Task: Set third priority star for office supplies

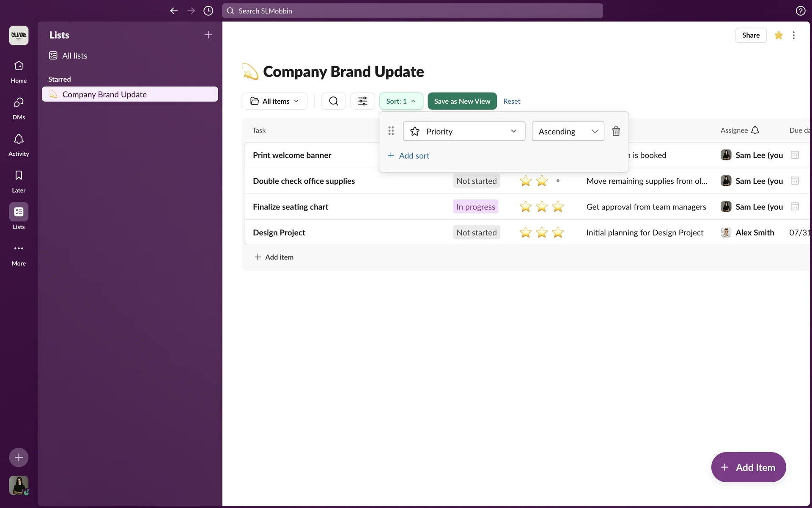Action: pos(558,181)
